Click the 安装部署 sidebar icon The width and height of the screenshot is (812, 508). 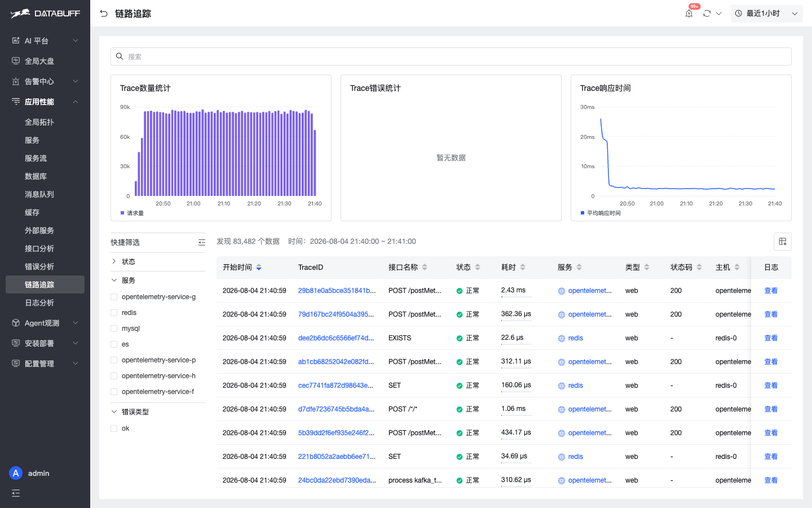16,343
